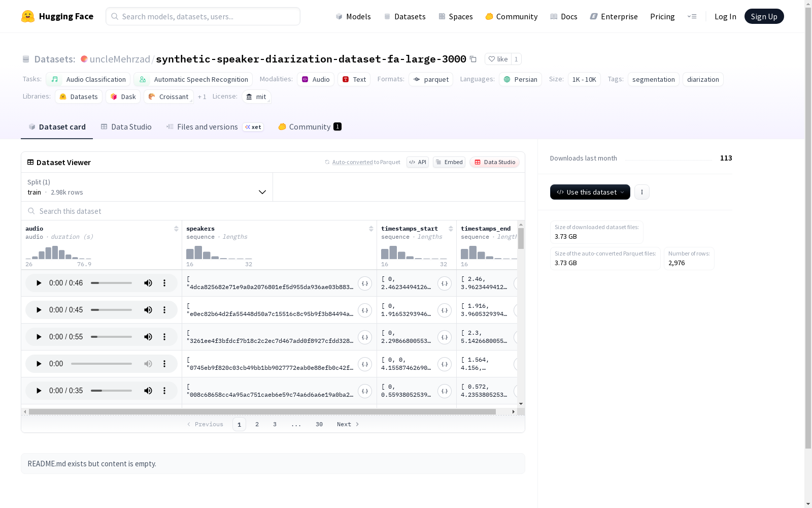Viewport: 812px width, 508px height.
Task: Play the 0:35 audio clip
Action: pos(39,391)
